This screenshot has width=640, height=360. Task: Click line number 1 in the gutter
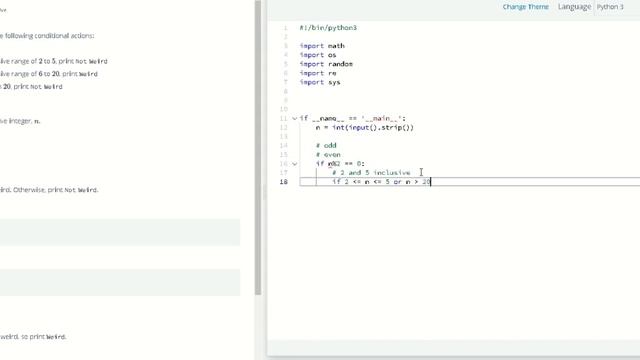pos(285,28)
